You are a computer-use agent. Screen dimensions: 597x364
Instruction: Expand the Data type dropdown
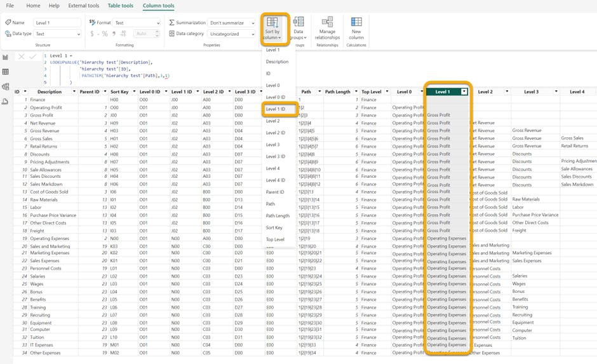click(x=57, y=34)
